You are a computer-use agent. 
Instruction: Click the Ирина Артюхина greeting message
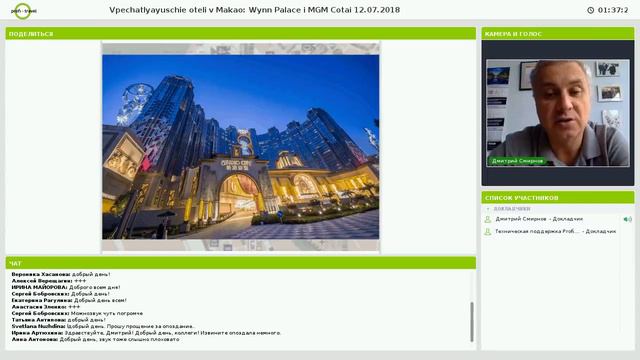[x=147, y=333]
